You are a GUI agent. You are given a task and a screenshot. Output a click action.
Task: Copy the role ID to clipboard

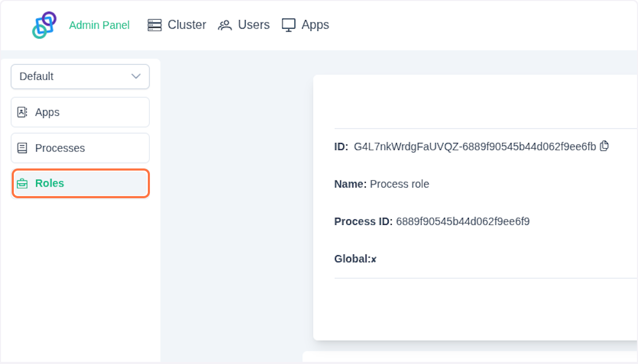[x=604, y=146]
